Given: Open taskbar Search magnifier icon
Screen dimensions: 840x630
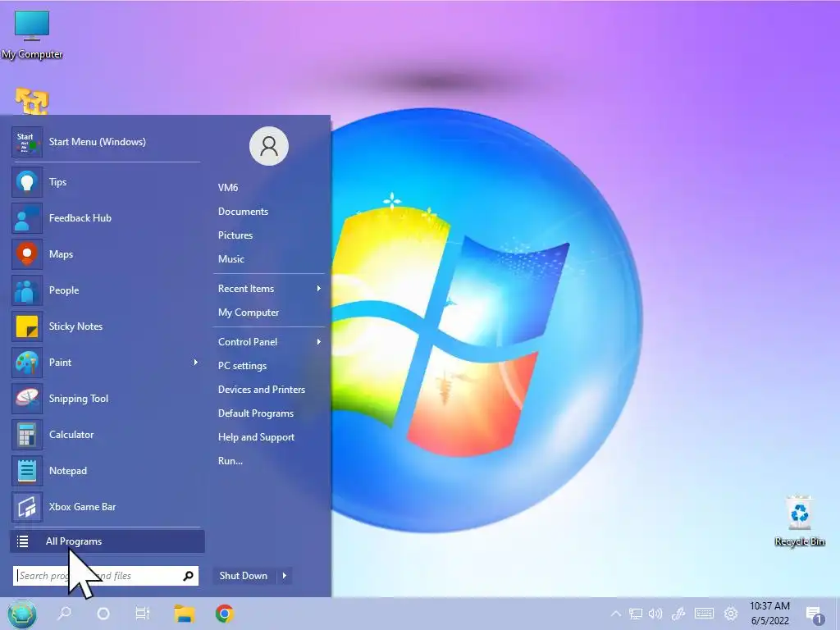Looking at the screenshot, I should tap(64, 613).
